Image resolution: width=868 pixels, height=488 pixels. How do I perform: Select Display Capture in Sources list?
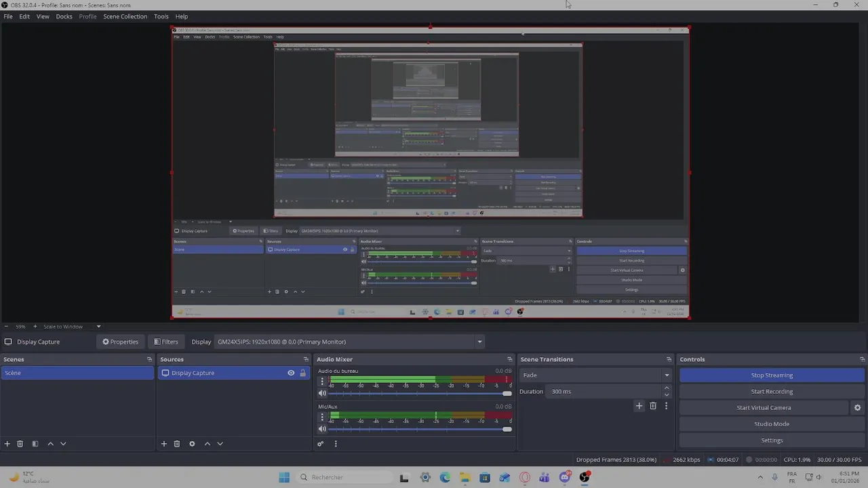coord(233,373)
